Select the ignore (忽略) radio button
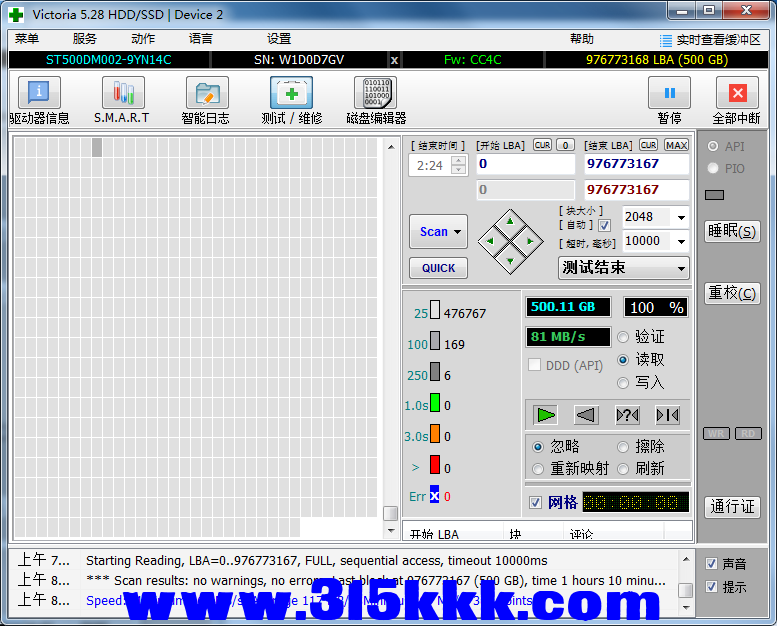 pyautogui.click(x=538, y=447)
